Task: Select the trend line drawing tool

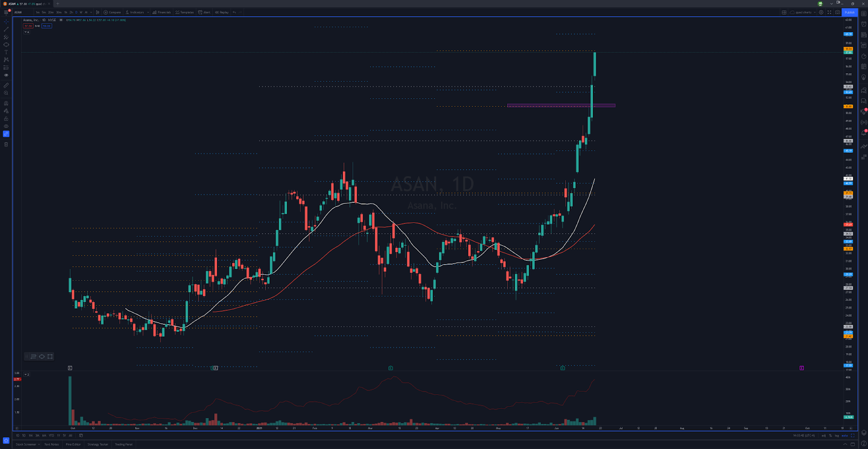Action: pyautogui.click(x=6, y=29)
